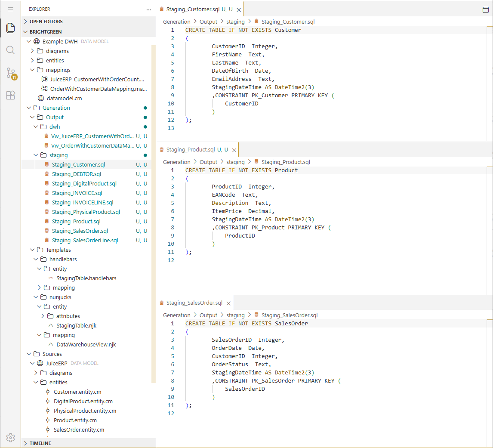Click the StagingTable.handlebars file icon

[x=51, y=278]
